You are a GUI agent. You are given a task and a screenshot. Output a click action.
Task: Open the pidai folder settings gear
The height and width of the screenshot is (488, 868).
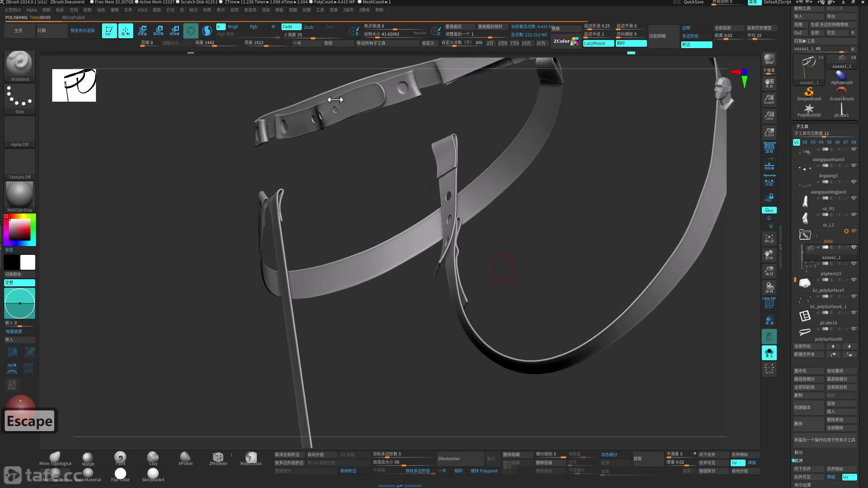click(x=846, y=231)
